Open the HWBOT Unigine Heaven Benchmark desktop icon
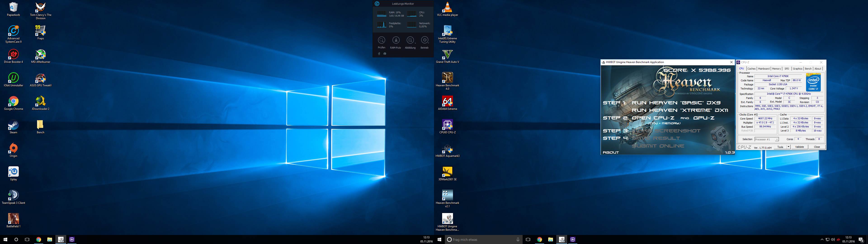The width and height of the screenshot is (868, 244). point(448,223)
